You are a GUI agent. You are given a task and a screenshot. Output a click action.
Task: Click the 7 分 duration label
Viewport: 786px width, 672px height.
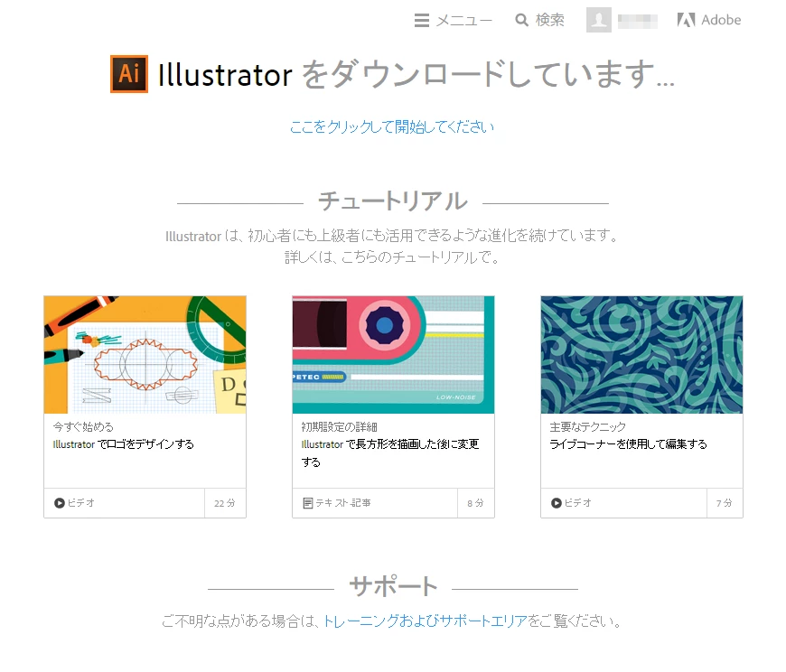point(724,503)
